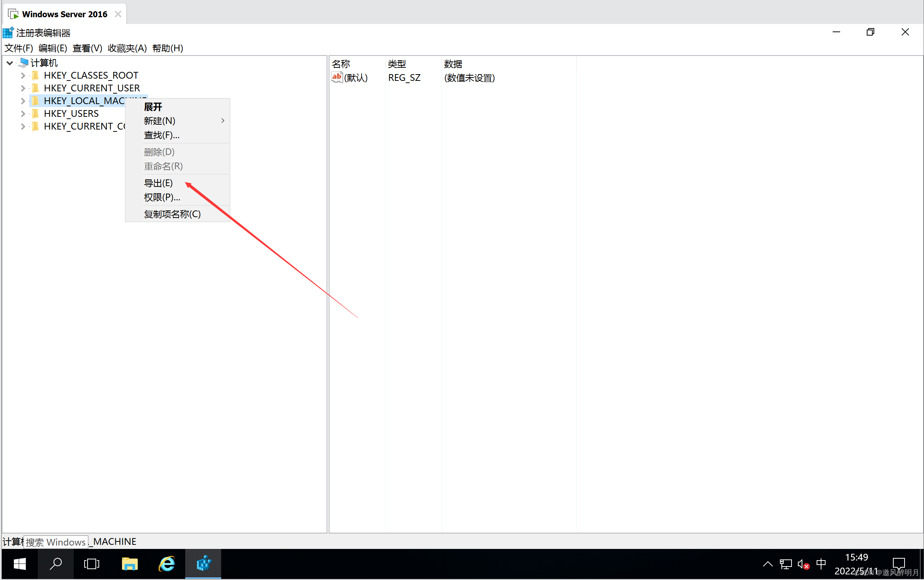Viewport: 924px width, 580px height.
Task: Expand the HKEY_CLASSES_ROOT key
Action: (23, 76)
